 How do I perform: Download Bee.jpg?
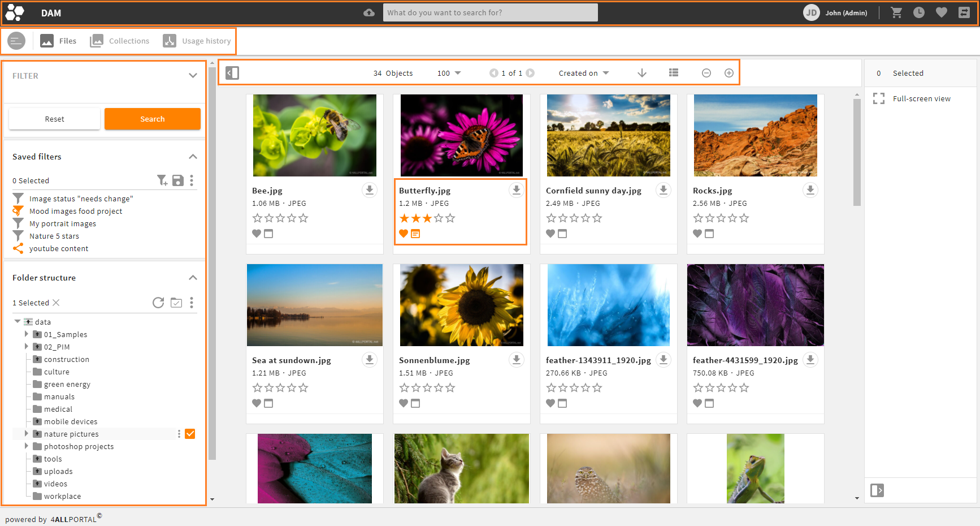click(x=370, y=190)
